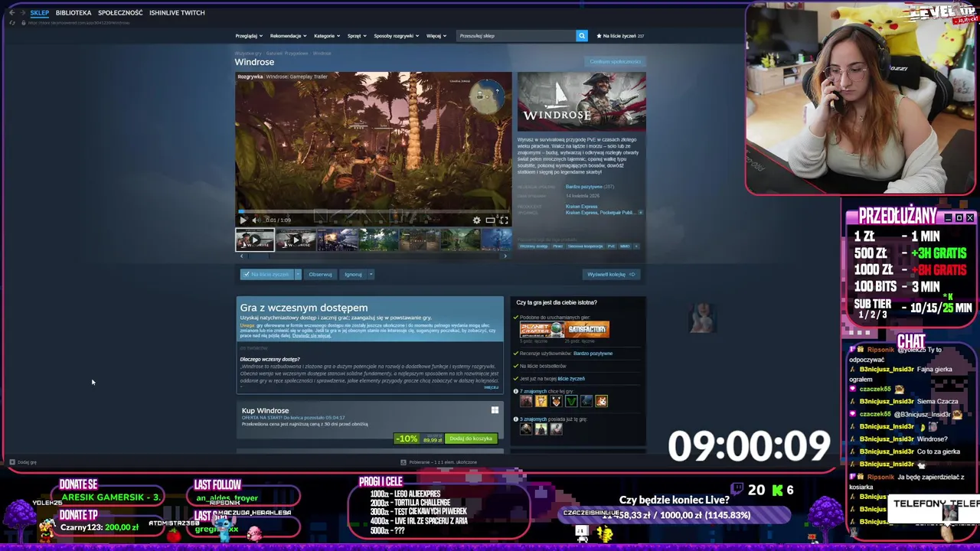The width and height of the screenshot is (980, 551).
Task: Open the Planet Crafter game banner
Action: click(541, 330)
